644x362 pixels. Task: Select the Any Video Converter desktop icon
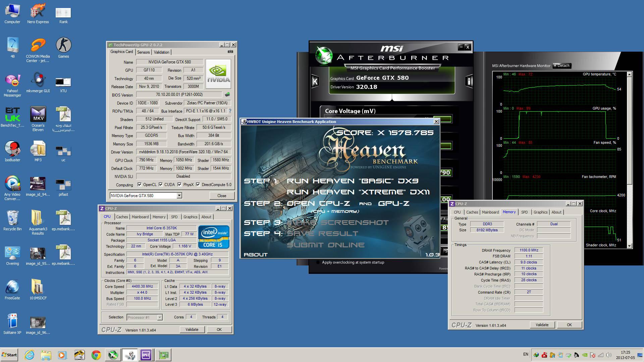pos(12,188)
